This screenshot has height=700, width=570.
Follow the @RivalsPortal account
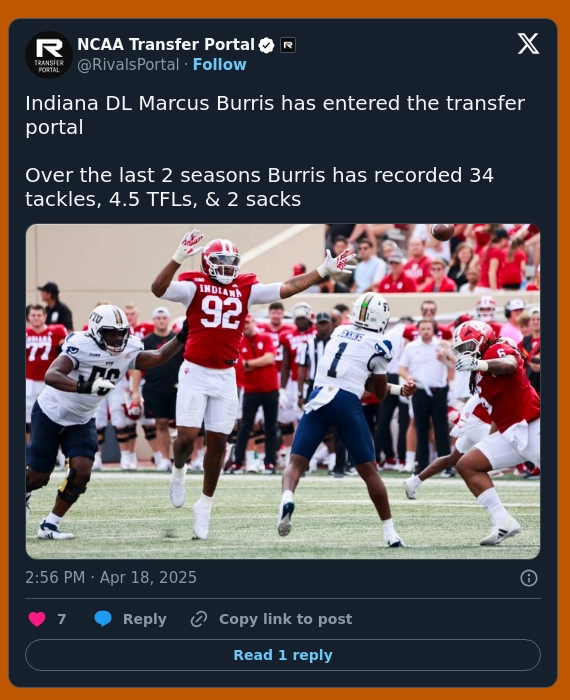219,65
